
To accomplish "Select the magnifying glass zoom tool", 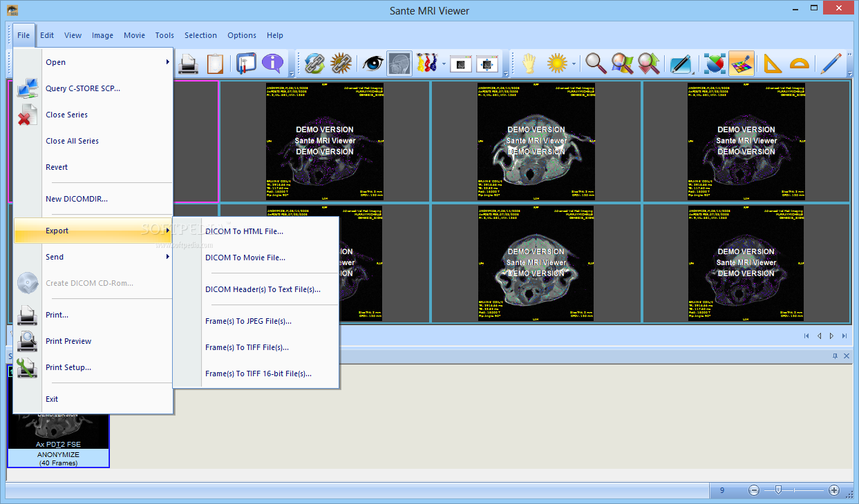I will pos(596,64).
